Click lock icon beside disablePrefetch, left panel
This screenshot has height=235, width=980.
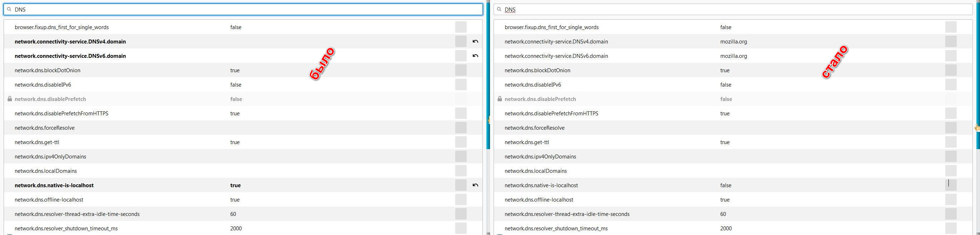tap(10, 99)
